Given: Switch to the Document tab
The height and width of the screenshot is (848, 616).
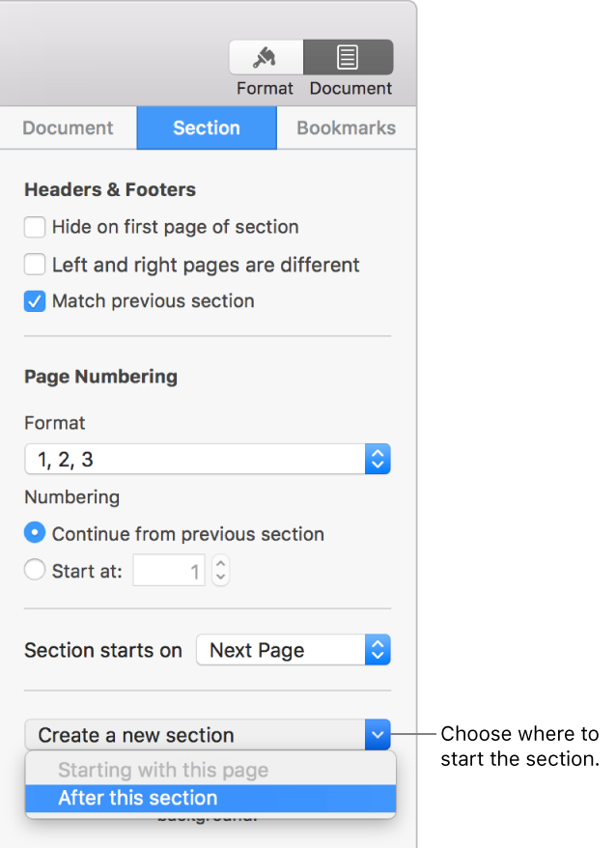Looking at the screenshot, I should pos(68,127).
